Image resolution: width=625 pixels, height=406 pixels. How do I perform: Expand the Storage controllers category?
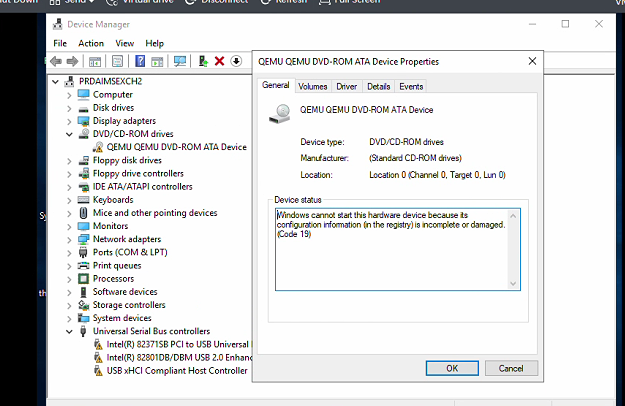[x=69, y=306]
